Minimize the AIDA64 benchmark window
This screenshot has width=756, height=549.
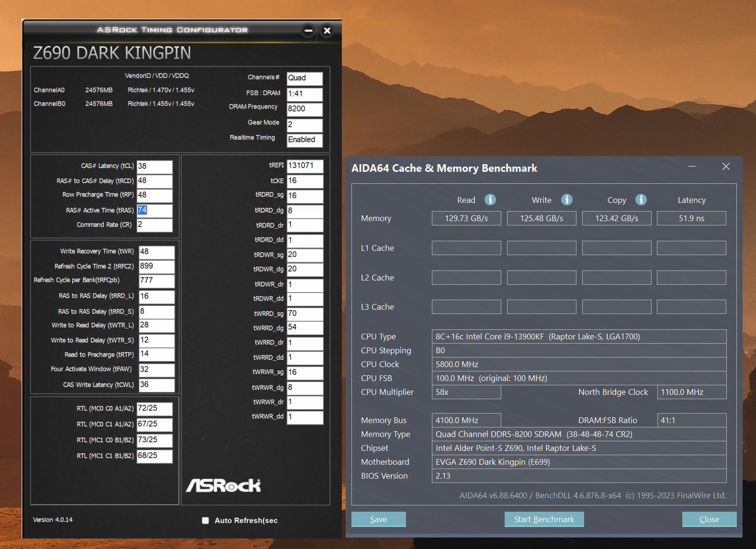click(x=692, y=167)
